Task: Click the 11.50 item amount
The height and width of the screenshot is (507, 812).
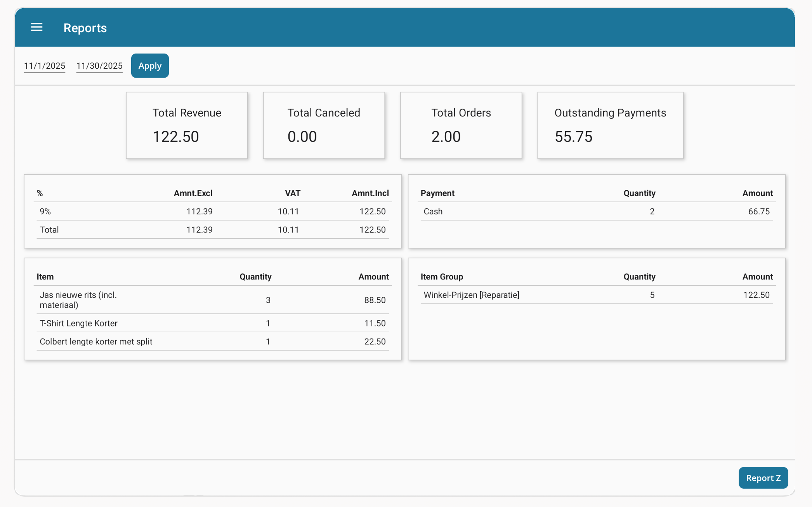Action: pyautogui.click(x=375, y=323)
